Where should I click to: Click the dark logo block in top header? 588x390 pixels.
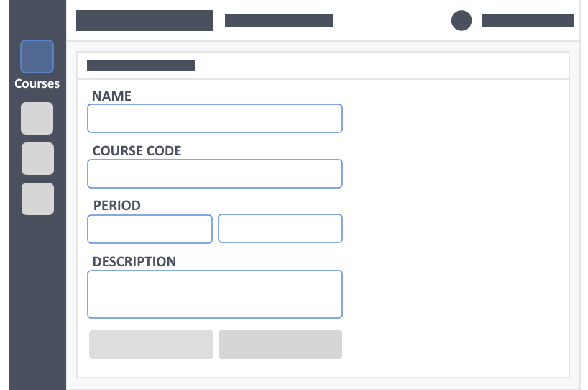point(144,20)
